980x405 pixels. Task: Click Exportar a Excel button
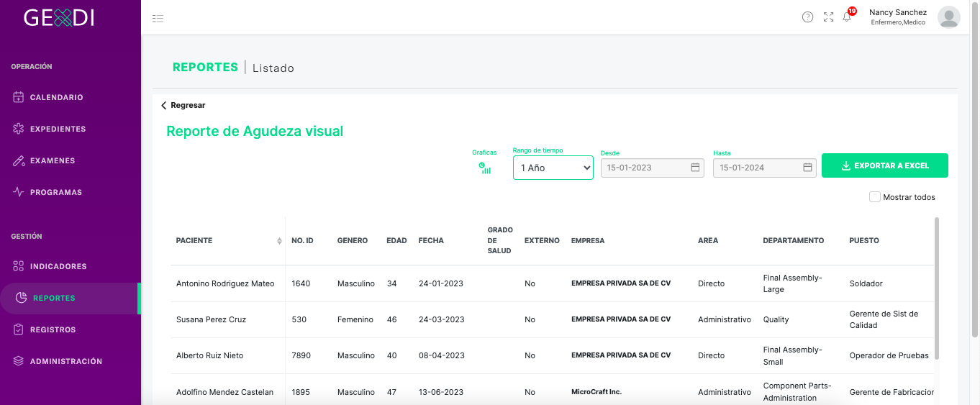(885, 165)
